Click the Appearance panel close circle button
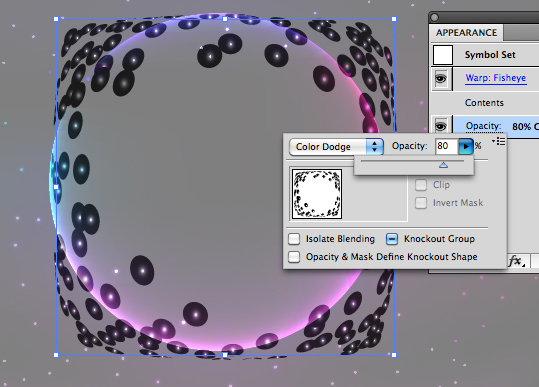 (434, 17)
